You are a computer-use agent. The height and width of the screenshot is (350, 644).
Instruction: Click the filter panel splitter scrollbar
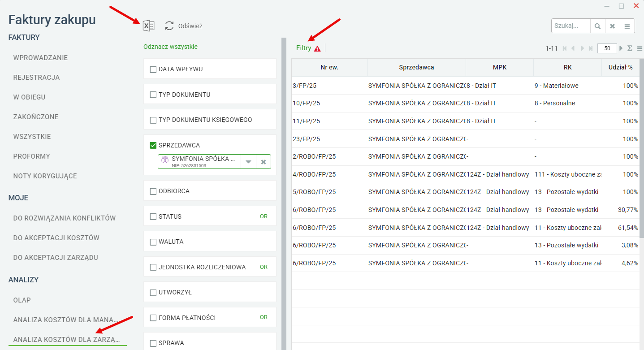pyautogui.click(x=284, y=194)
